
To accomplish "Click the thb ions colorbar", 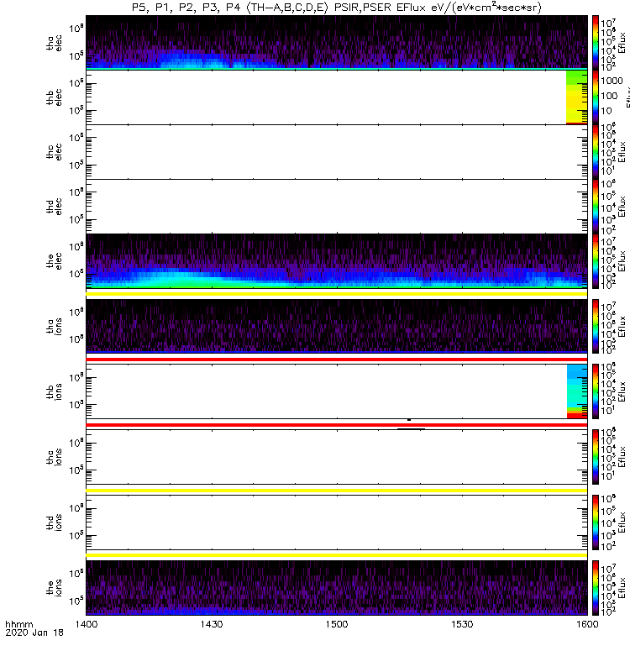I will pos(596,391).
